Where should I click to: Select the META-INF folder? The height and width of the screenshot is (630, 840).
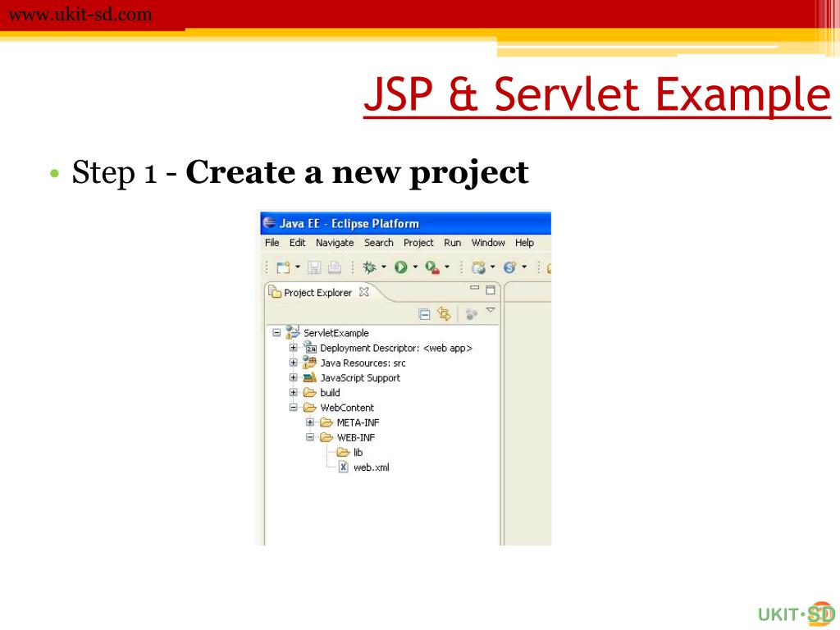point(358,422)
